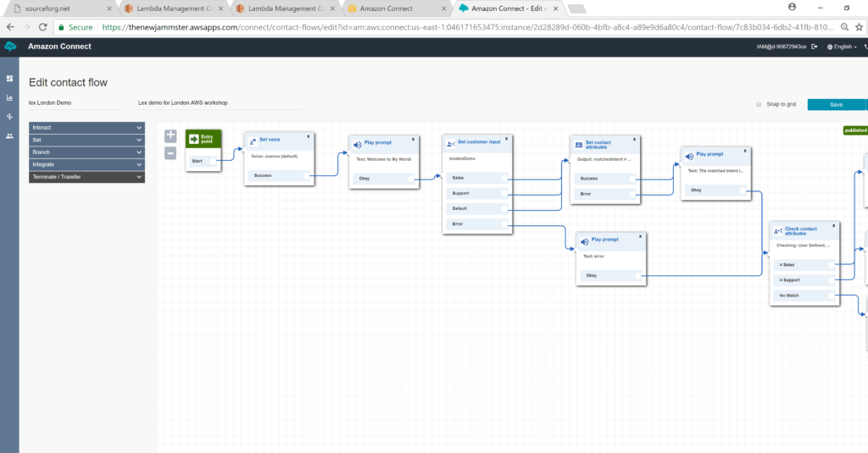Viewport: 868px width, 453px height.
Task: Click the '= Support' condition row
Action: (804, 280)
